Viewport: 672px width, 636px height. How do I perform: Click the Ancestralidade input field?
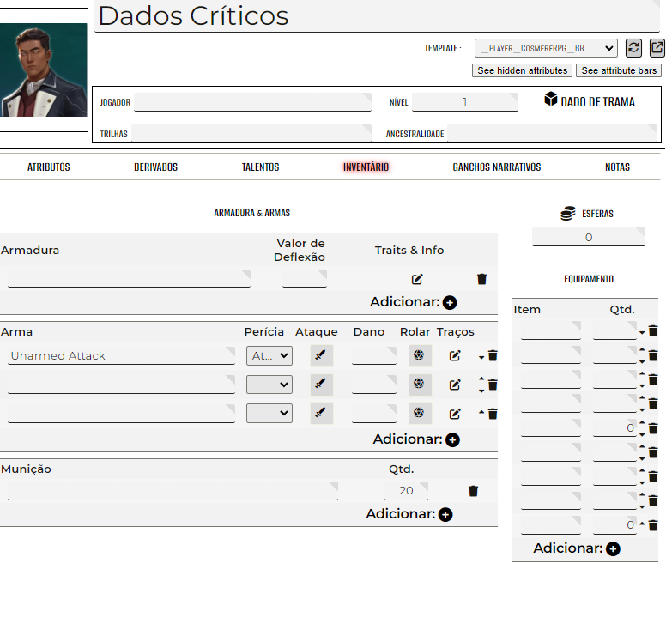[552, 133]
